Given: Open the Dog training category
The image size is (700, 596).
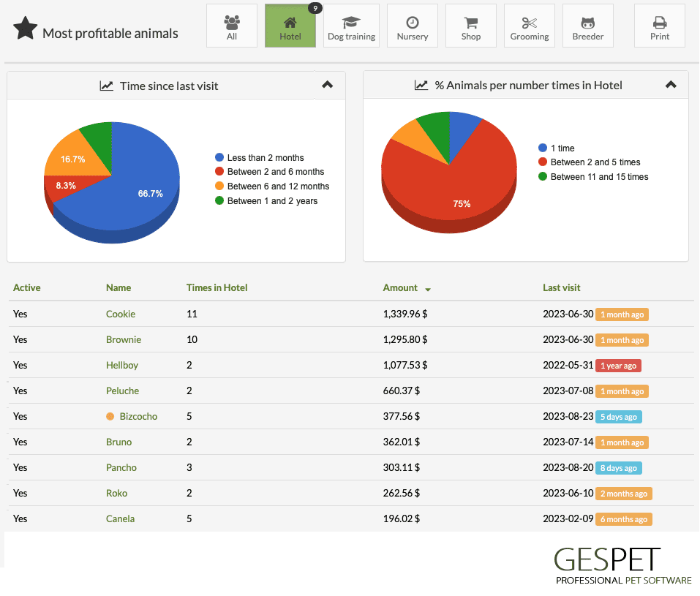Looking at the screenshot, I should point(351,26).
